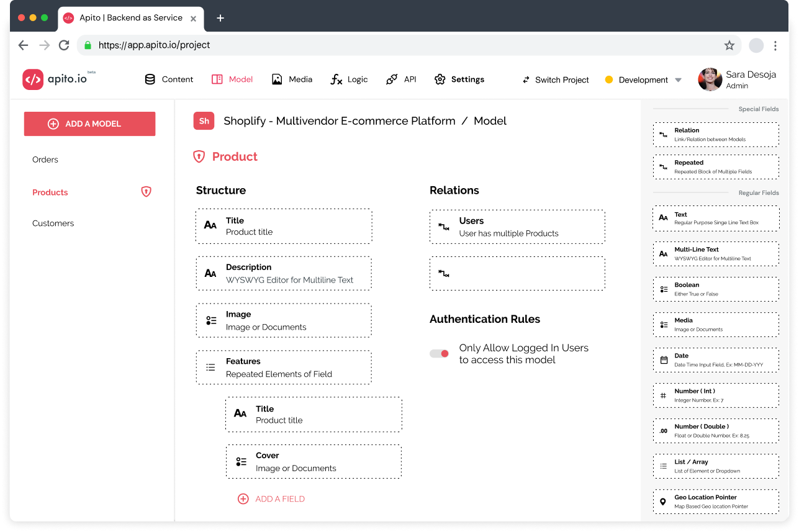Click the List / Array field icon

(x=663, y=466)
